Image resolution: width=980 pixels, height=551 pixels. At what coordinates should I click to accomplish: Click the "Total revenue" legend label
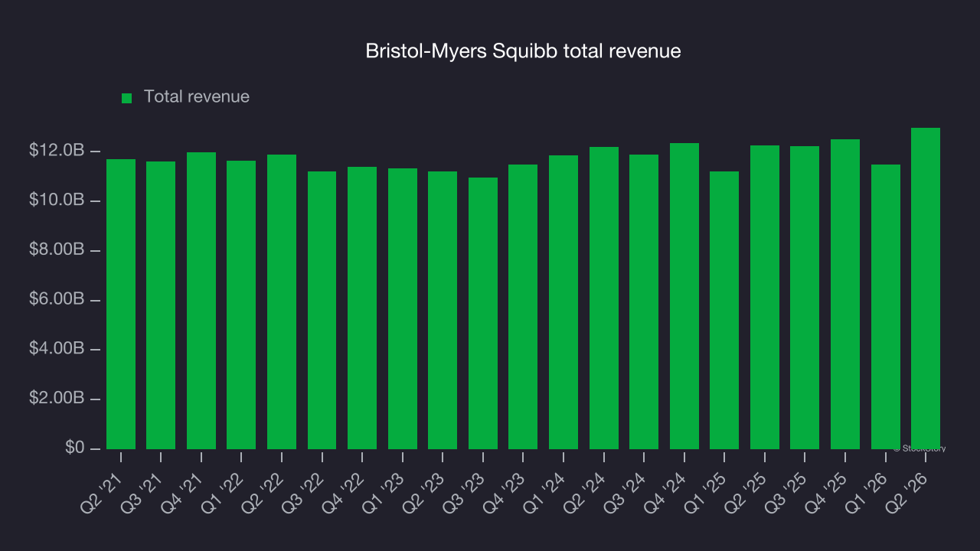click(x=197, y=97)
